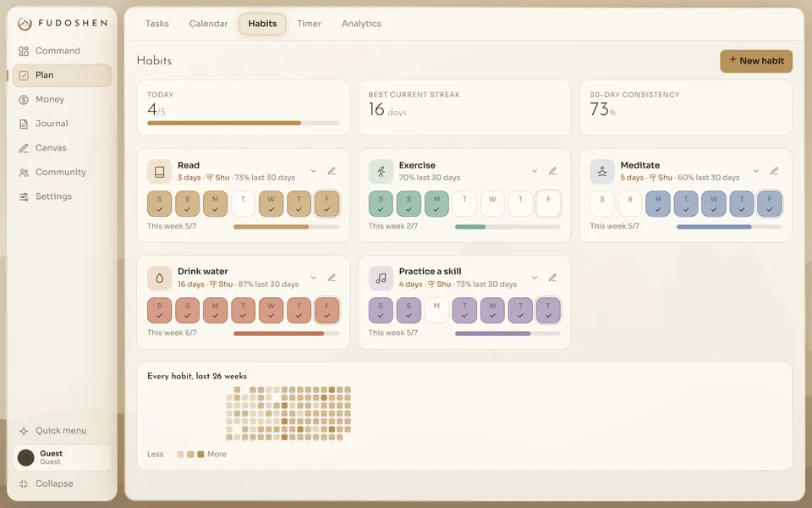Edit the Drink water habit pencil icon

pyautogui.click(x=332, y=278)
